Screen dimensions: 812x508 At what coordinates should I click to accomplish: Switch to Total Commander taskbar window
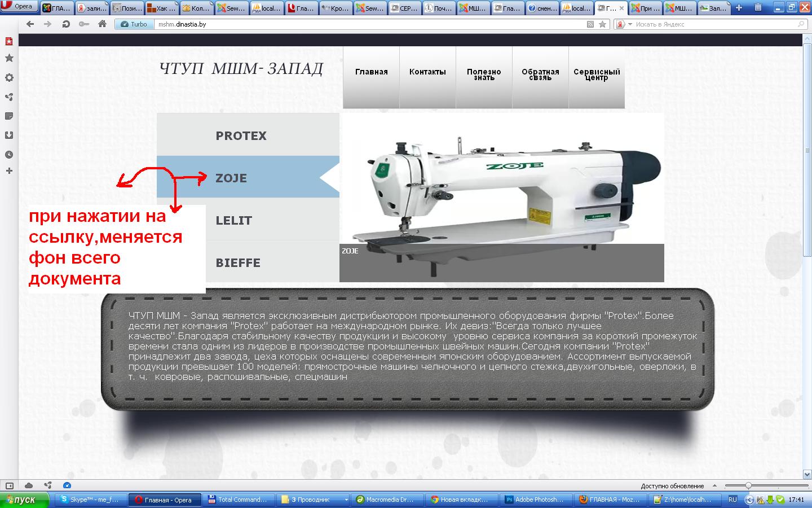239,500
